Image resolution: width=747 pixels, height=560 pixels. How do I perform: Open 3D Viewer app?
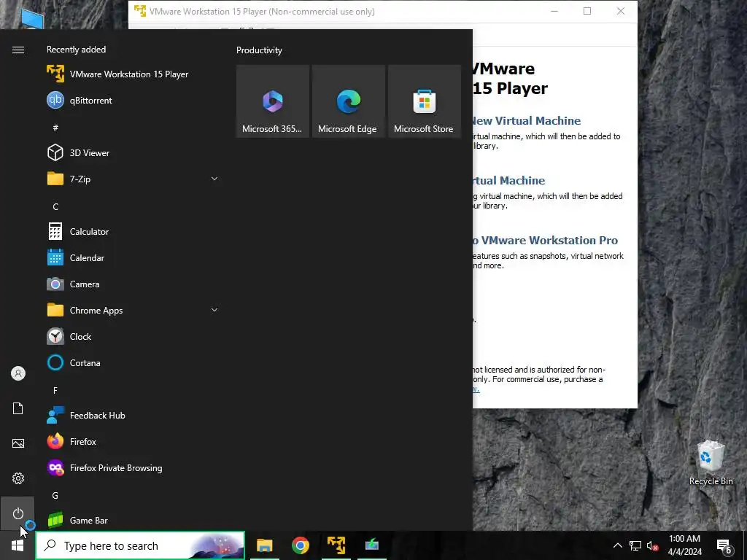(133, 153)
